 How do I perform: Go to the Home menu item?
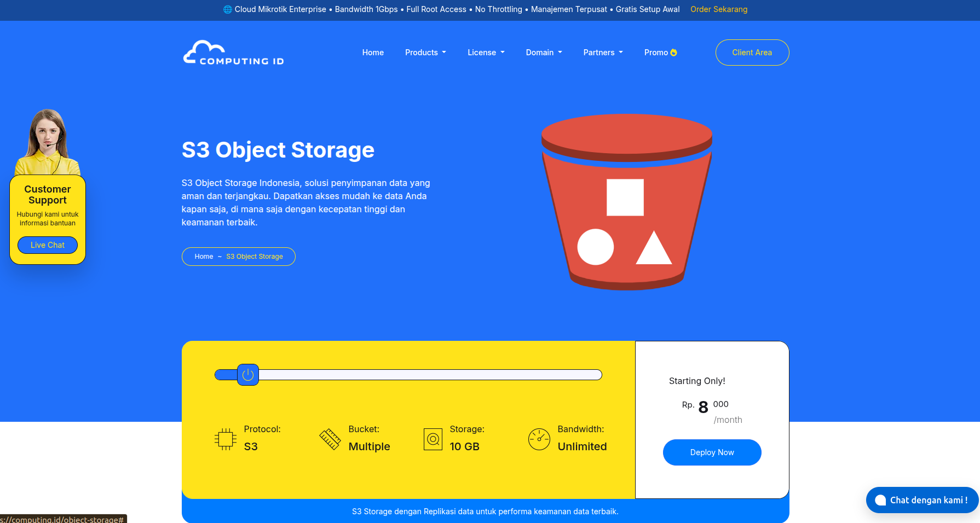click(x=373, y=53)
